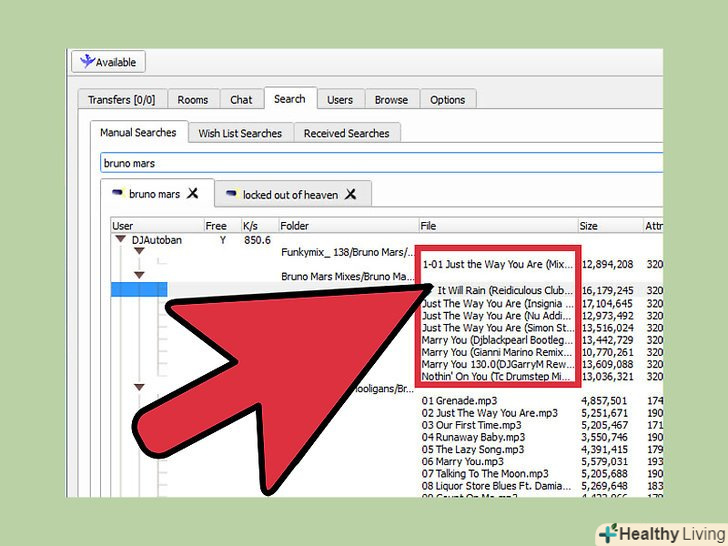Viewport: 728px width, 546px height.
Task: Click size value 5,579,031
Action: point(604,462)
